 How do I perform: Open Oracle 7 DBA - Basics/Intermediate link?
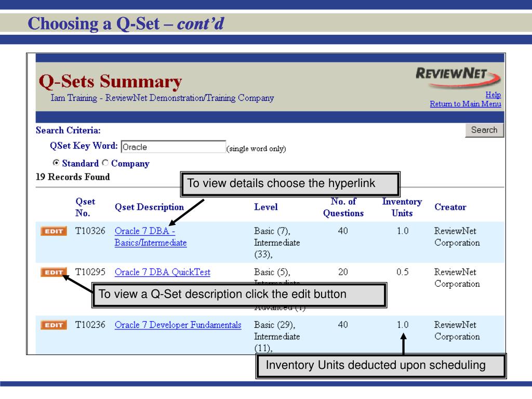(x=151, y=237)
